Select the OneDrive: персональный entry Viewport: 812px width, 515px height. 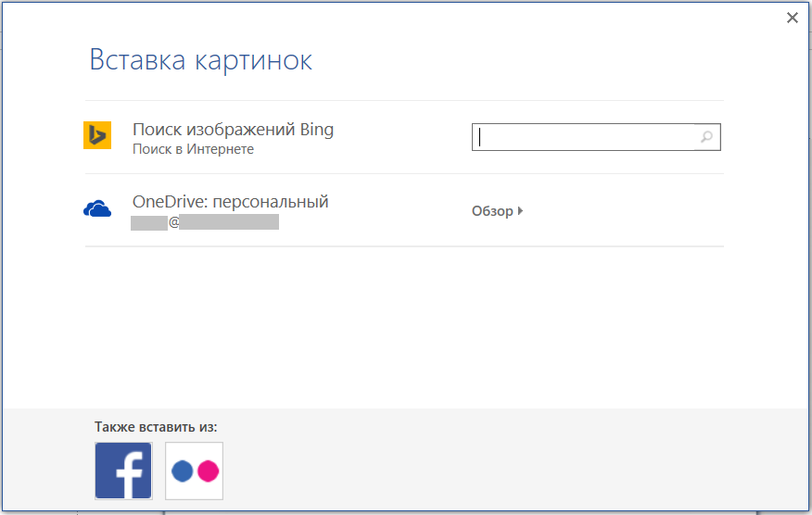pos(230,202)
